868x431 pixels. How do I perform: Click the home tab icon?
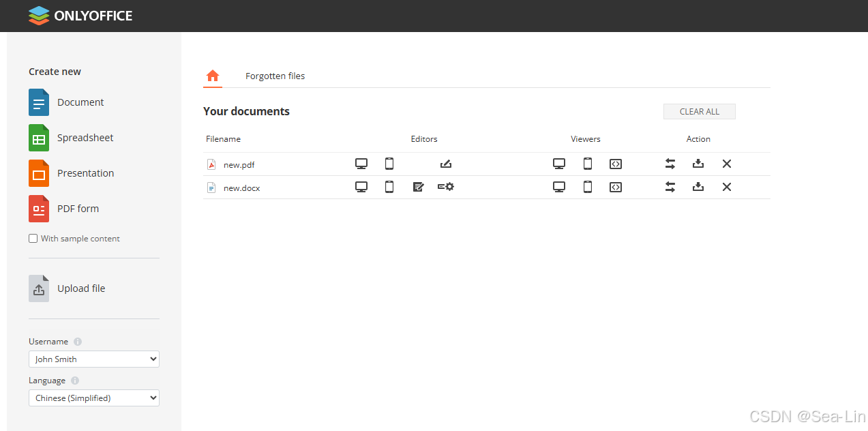coord(212,76)
